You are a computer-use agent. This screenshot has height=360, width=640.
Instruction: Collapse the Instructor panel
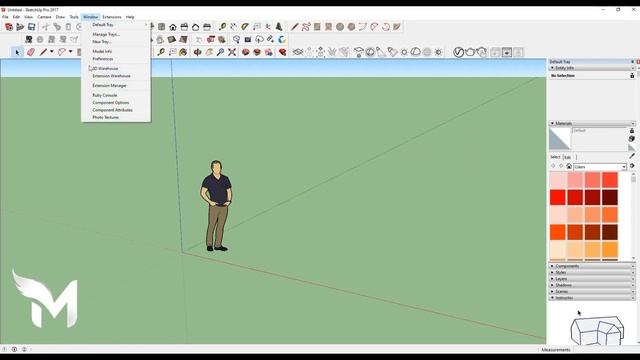pos(591,298)
